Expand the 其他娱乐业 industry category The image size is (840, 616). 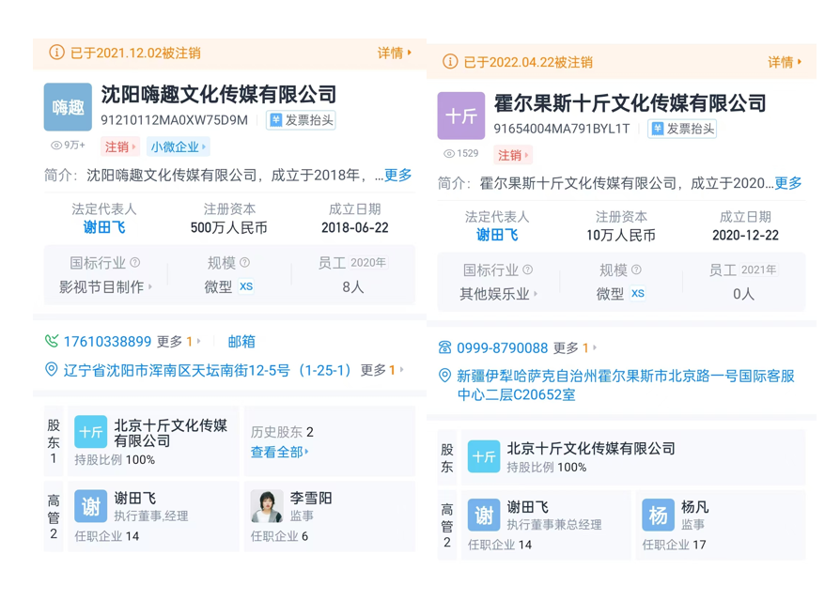(499, 294)
